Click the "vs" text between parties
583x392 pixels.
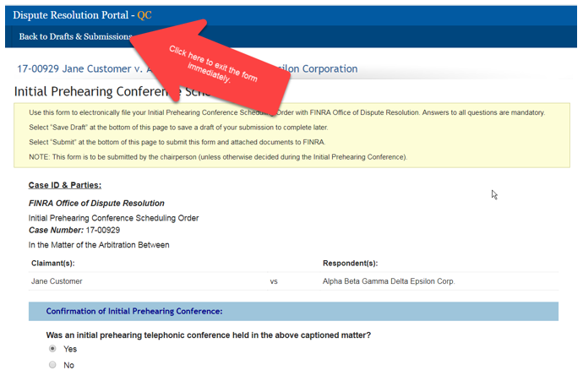[x=274, y=281]
